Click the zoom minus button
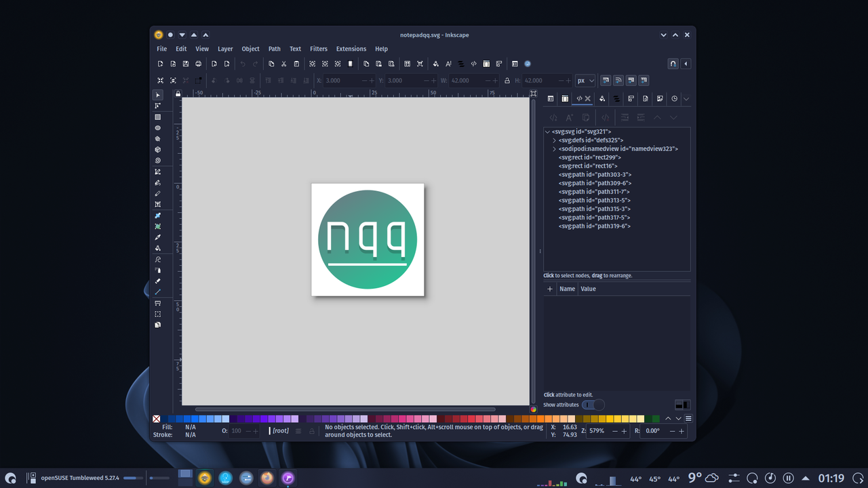 615,431
